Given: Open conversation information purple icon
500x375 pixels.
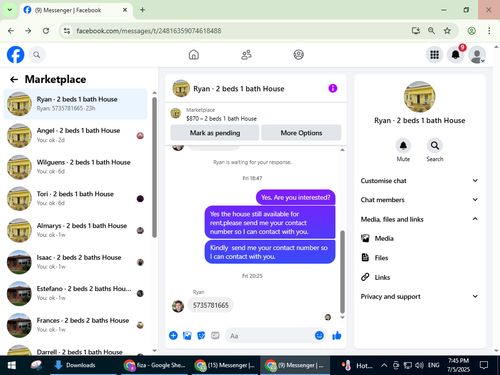Looking at the screenshot, I should coord(333,88).
